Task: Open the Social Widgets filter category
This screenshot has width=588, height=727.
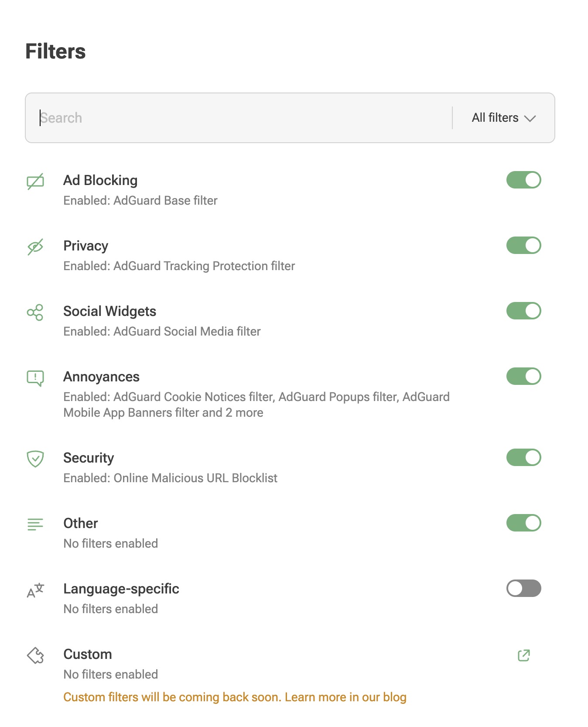Action: click(x=109, y=311)
